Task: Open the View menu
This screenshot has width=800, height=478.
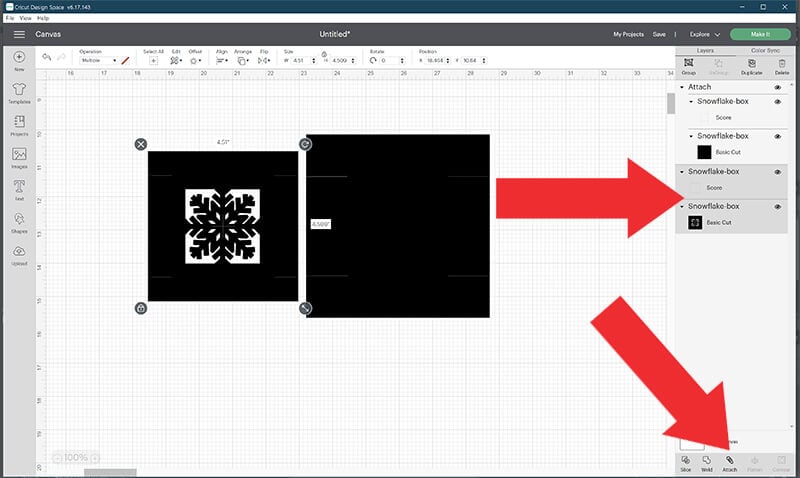Action: [x=23, y=18]
